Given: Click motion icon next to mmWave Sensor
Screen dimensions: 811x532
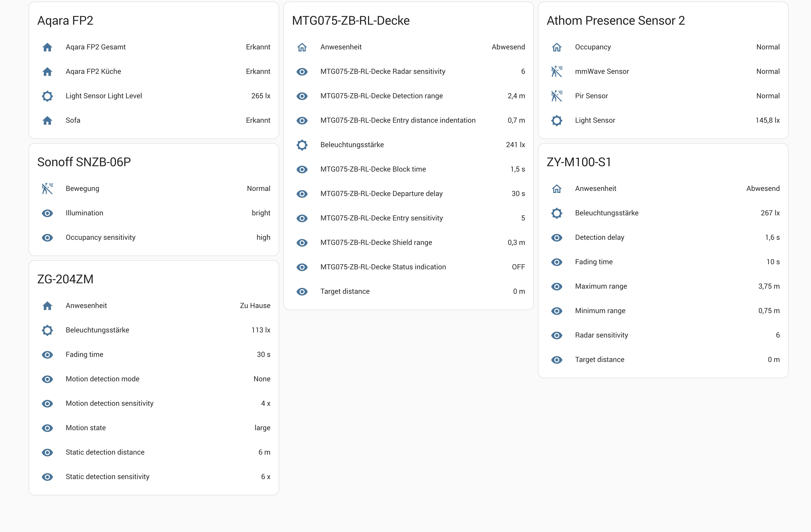Looking at the screenshot, I should [x=557, y=72].
